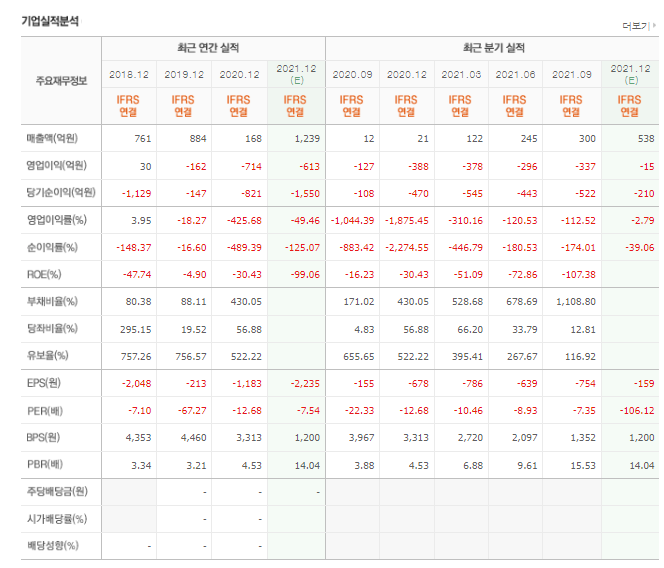This screenshot has height=568, width=664.
Task: Open the 더보기 link
Action: click(x=636, y=26)
